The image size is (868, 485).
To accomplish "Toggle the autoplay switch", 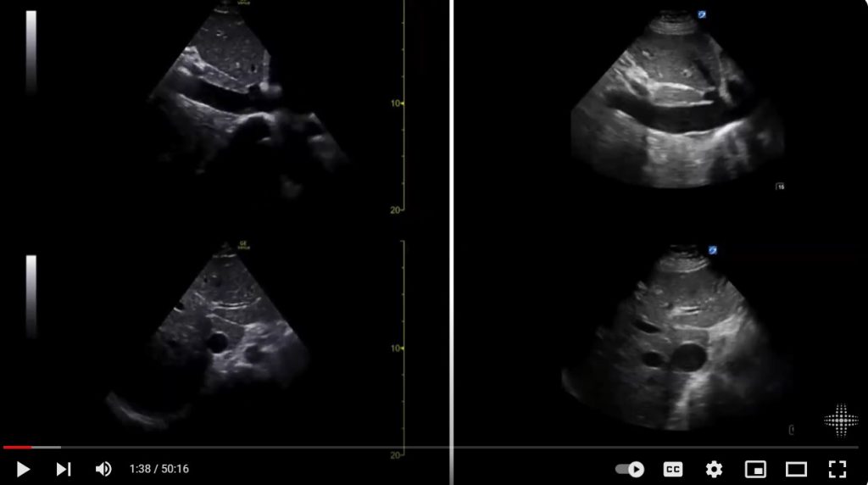I will 630,469.
